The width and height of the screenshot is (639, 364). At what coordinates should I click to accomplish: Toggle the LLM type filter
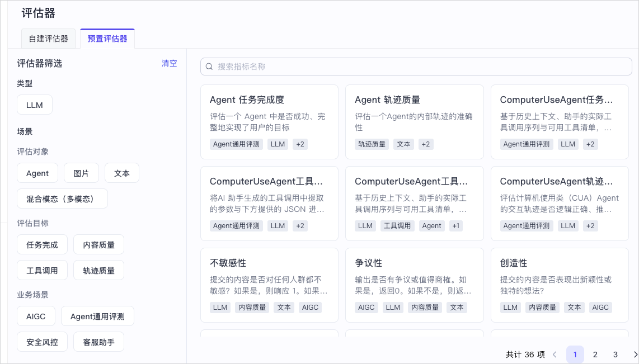[x=35, y=105]
